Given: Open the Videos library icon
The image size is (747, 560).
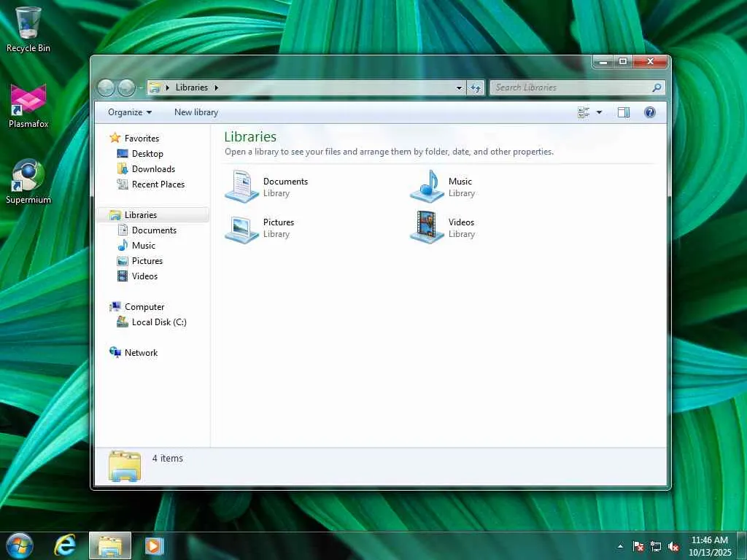Looking at the screenshot, I should (427, 227).
